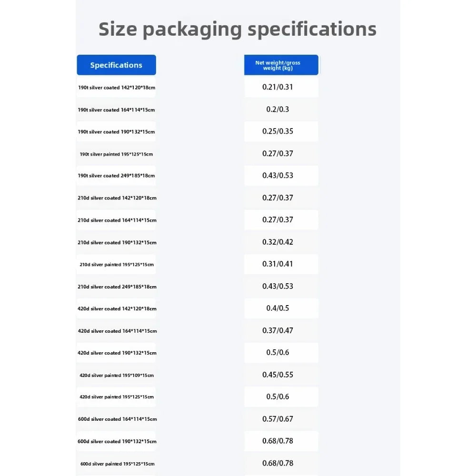Click the 0.25/0.35 weight value

tap(278, 131)
